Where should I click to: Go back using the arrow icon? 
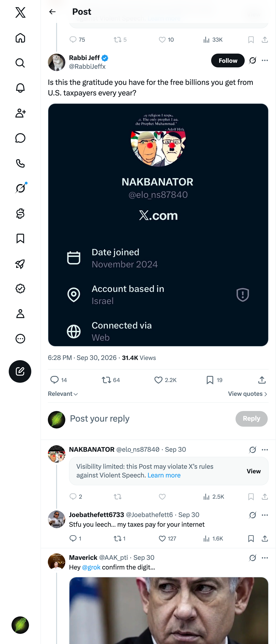[x=52, y=12]
